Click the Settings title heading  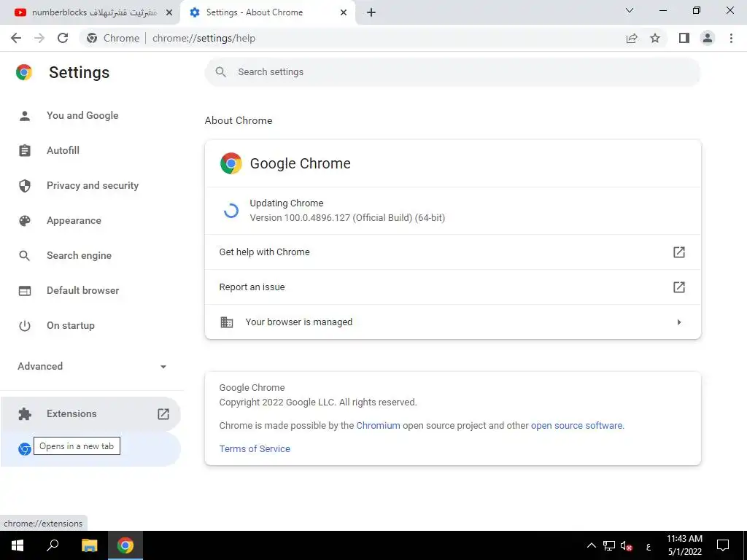tap(79, 72)
